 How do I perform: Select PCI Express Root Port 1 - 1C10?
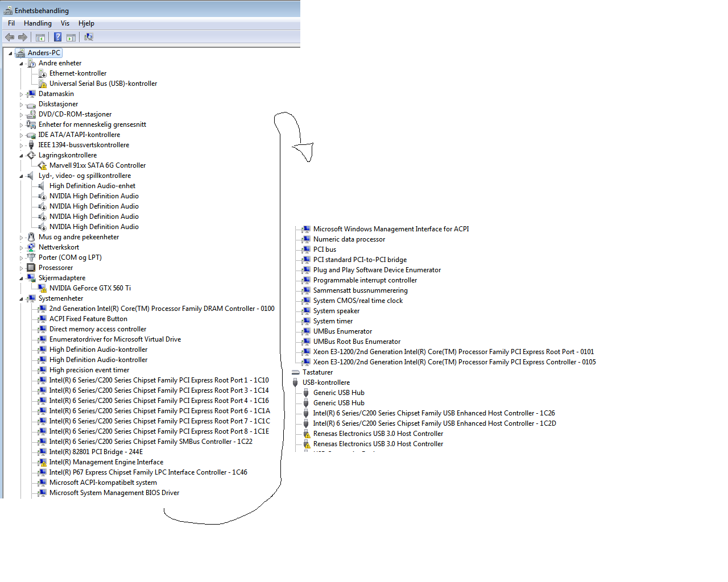point(159,380)
